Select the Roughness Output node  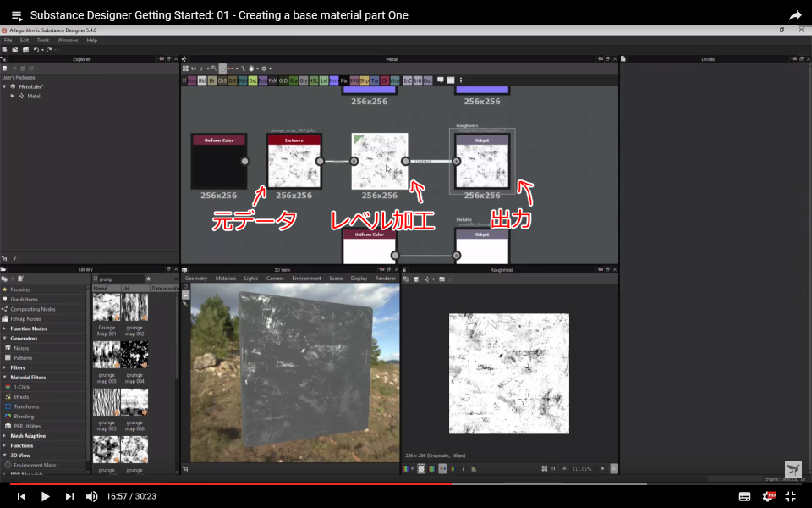(x=482, y=161)
